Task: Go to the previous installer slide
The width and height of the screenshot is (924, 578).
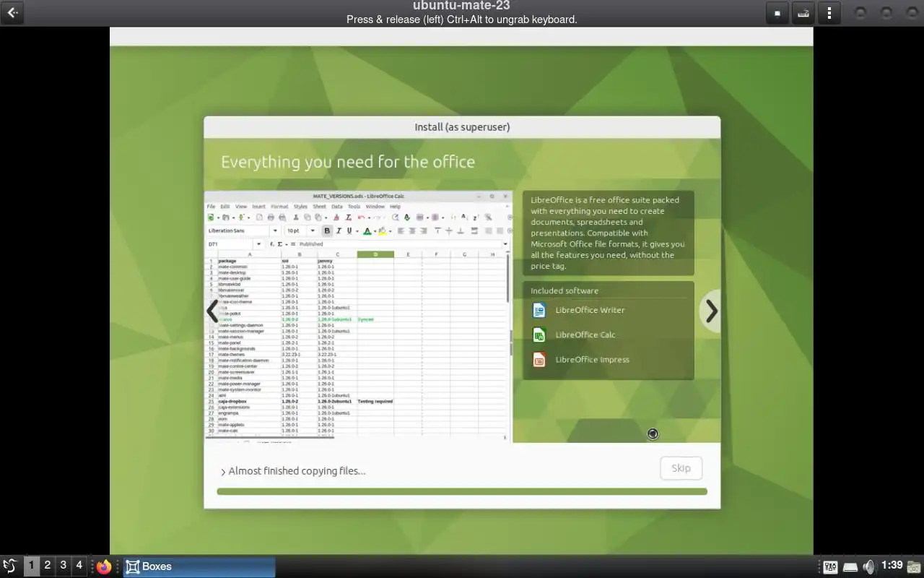Action: click(212, 311)
